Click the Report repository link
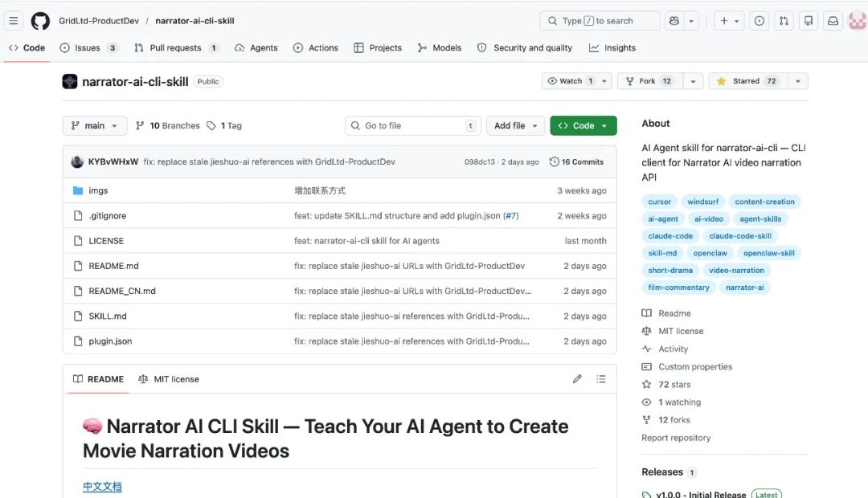The width and height of the screenshot is (868, 498). (x=676, y=438)
